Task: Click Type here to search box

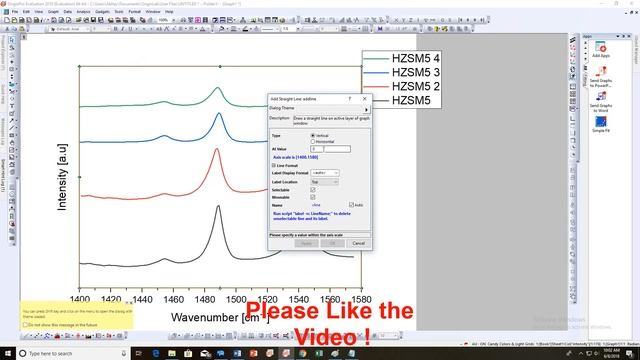Action: click(x=73, y=353)
